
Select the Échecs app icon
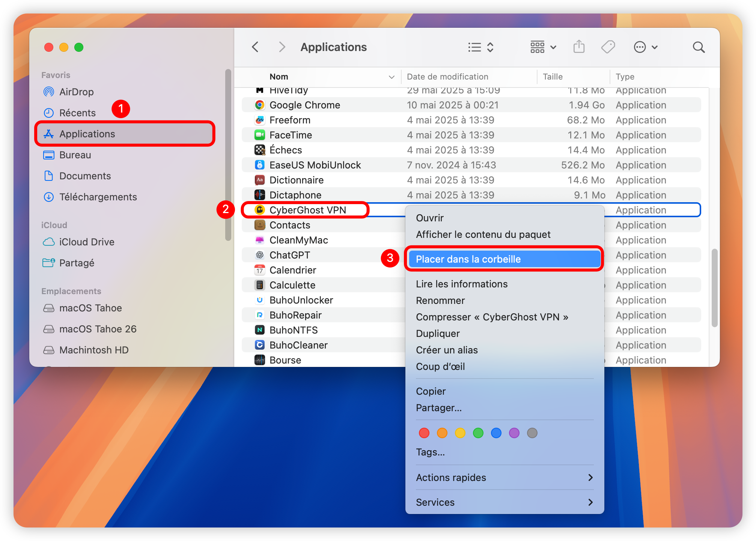click(x=259, y=150)
